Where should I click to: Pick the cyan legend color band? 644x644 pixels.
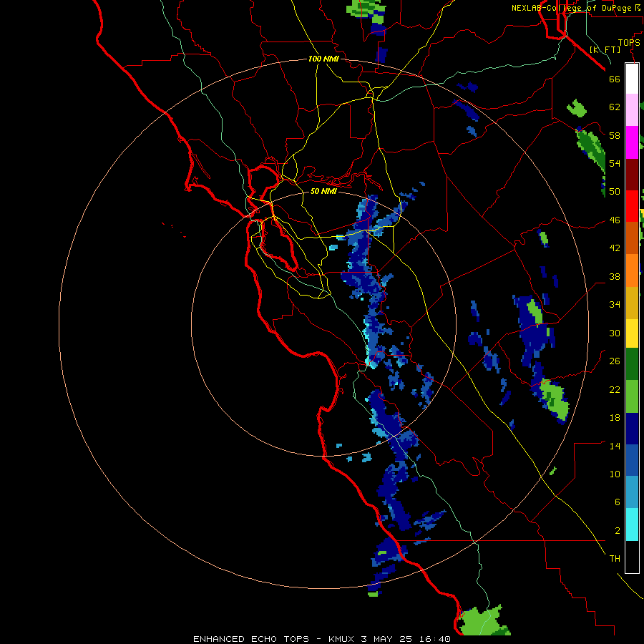point(632,525)
